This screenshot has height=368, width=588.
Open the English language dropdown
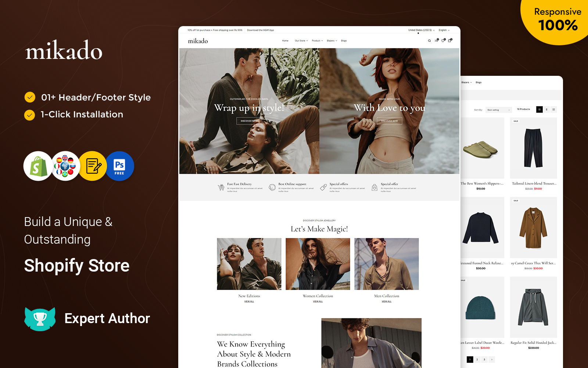click(444, 30)
